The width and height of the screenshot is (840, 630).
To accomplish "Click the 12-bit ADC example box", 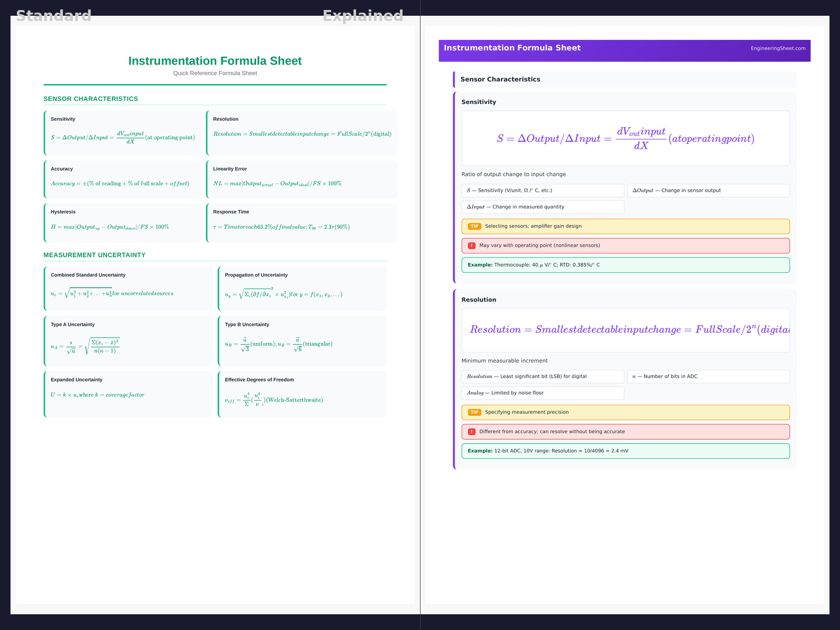I will click(x=625, y=451).
